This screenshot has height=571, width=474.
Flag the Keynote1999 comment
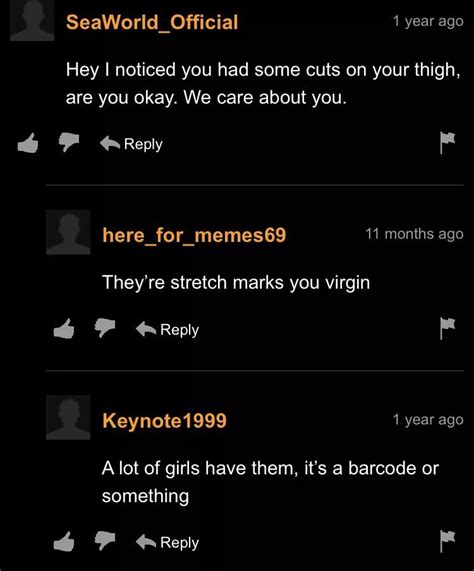447,541
